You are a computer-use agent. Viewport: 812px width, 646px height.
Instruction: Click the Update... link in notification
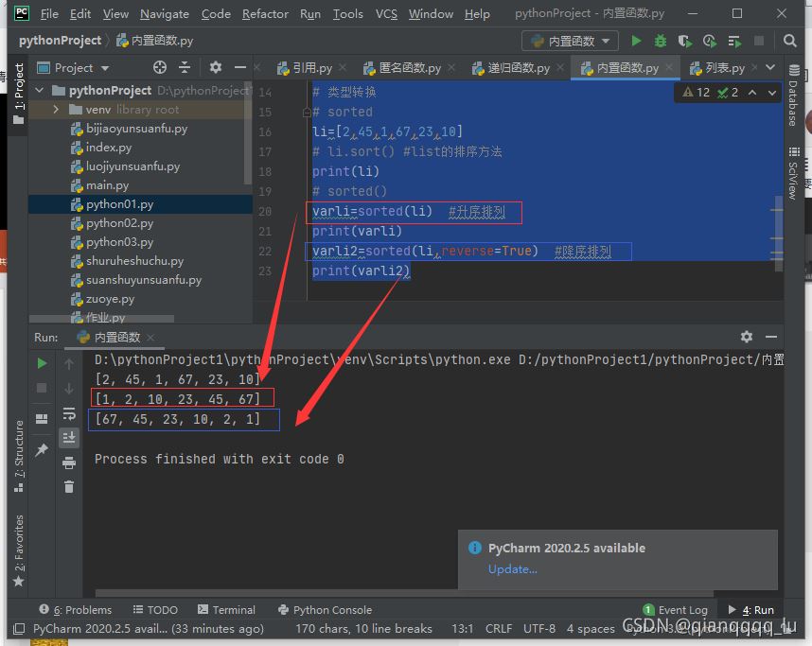[x=512, y=568]
